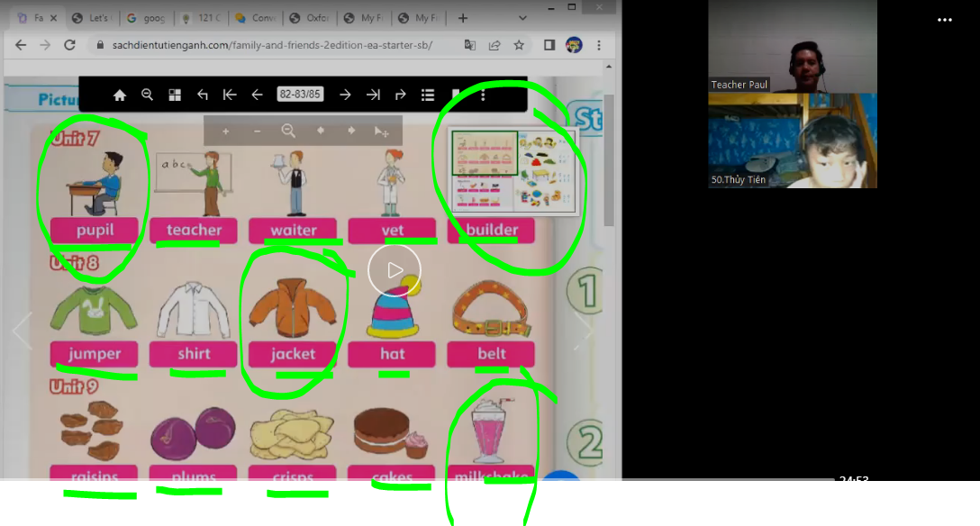The image size is (980, 526).
Task: Toggle the browser side panel
Action: [x=549, y=45]
